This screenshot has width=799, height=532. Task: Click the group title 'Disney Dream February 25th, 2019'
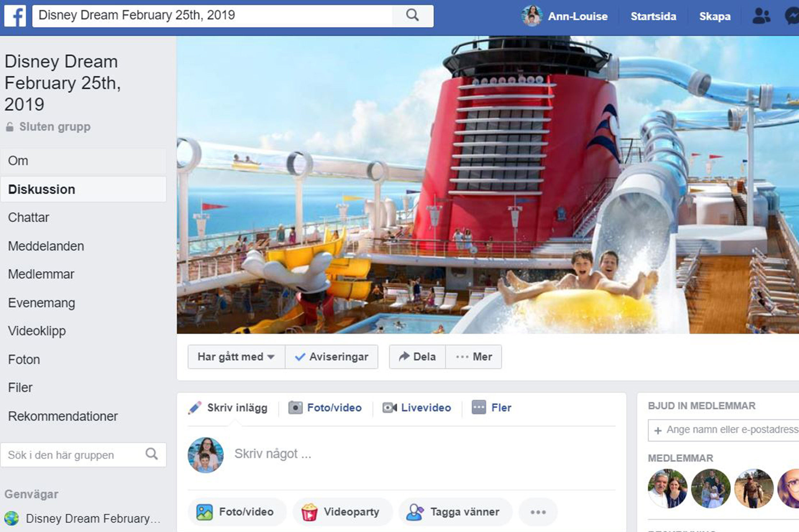[63, 83]
